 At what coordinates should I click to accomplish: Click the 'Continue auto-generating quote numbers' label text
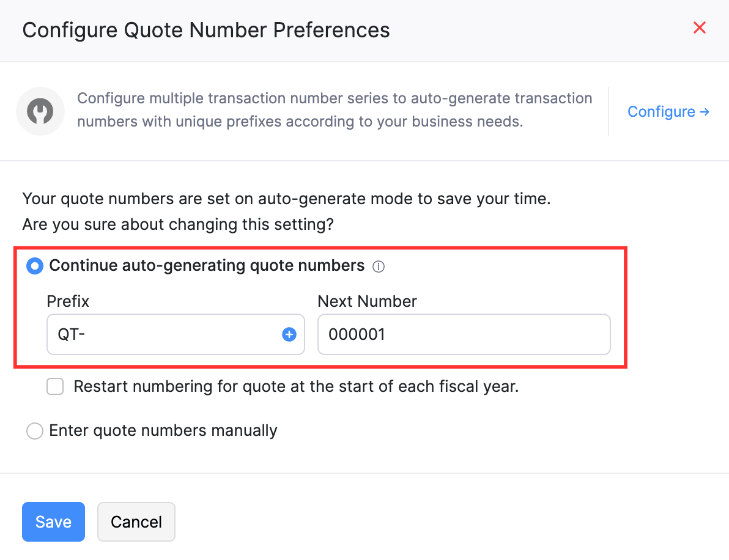[x=207, y=266]
